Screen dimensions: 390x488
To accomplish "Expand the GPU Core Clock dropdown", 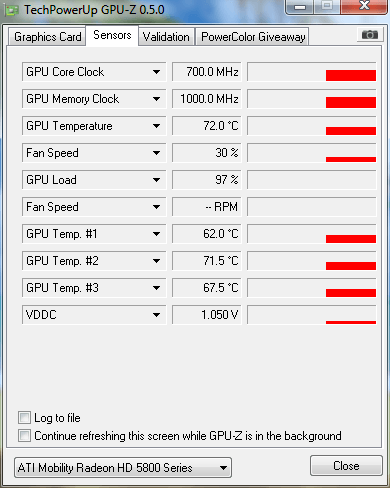I will (x=156, y=72).
